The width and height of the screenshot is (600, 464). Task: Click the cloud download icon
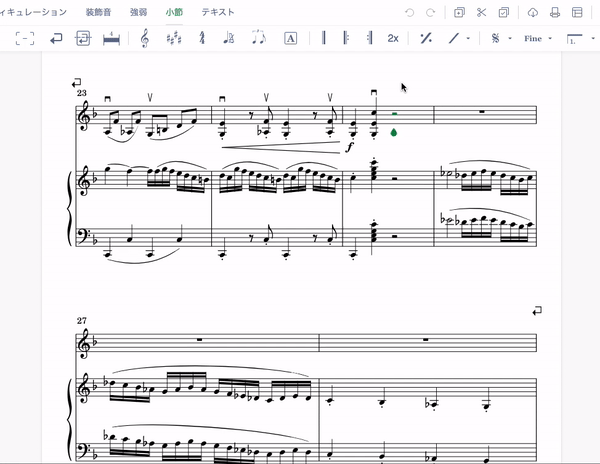coord(533,13)
